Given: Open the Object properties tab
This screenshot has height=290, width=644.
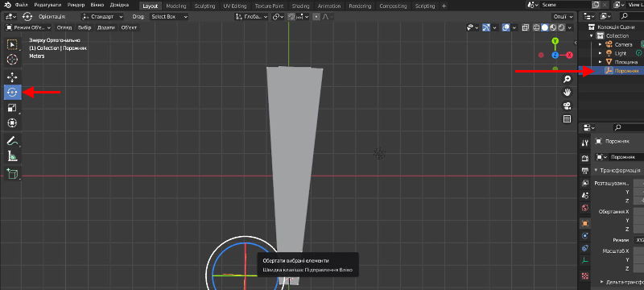Looking at the screenshot, I should coord(585,223).
